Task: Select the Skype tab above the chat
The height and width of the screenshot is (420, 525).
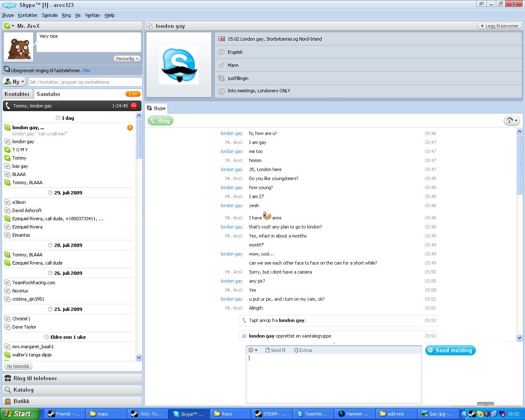Action: point(156,108)
